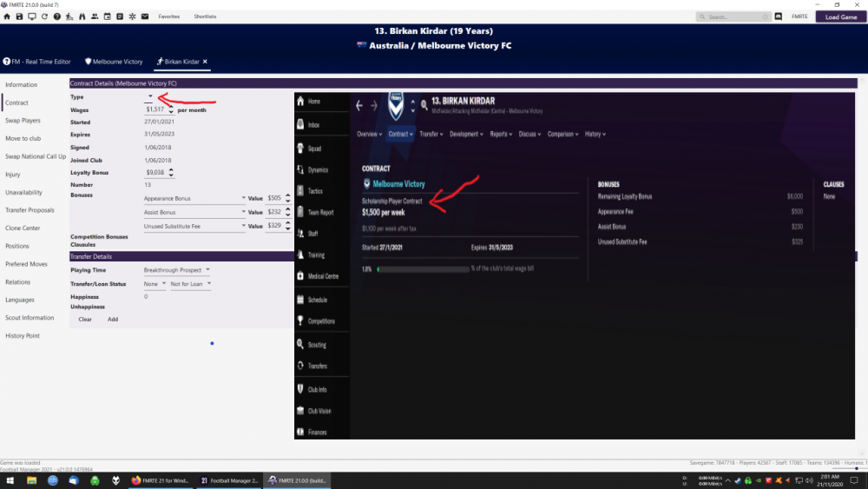Open the transfer status None dropdown

click(x=155, y=284)
